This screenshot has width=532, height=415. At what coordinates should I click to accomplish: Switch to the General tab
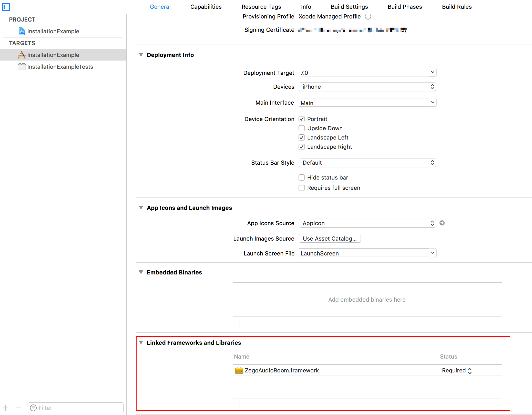point(160,7)
